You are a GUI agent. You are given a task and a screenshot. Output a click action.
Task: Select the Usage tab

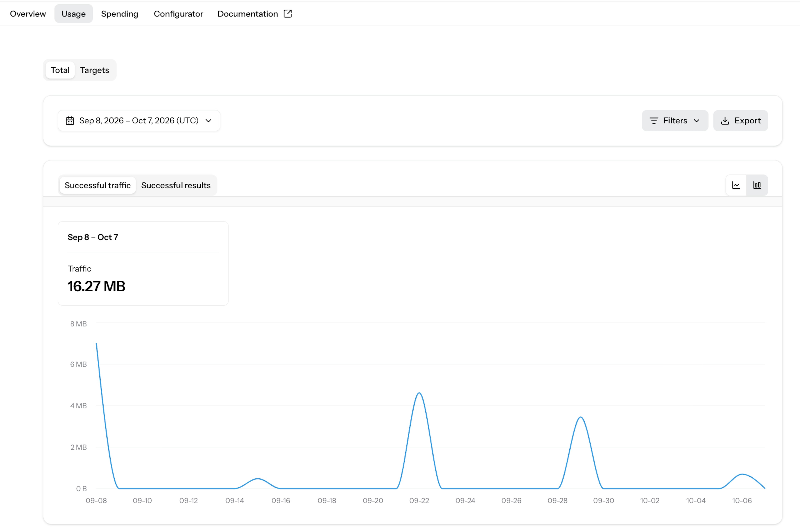pyautogui.click(x=74, y=14)
